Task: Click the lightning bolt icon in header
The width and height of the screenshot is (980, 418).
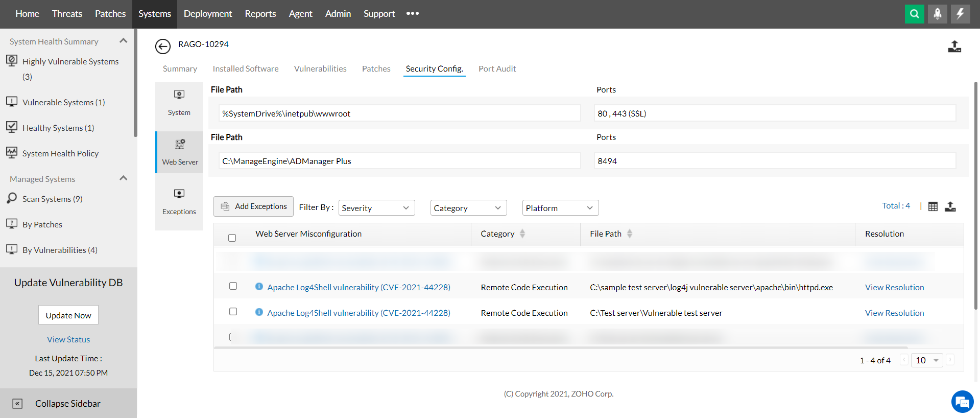Action: coord(960,14)
